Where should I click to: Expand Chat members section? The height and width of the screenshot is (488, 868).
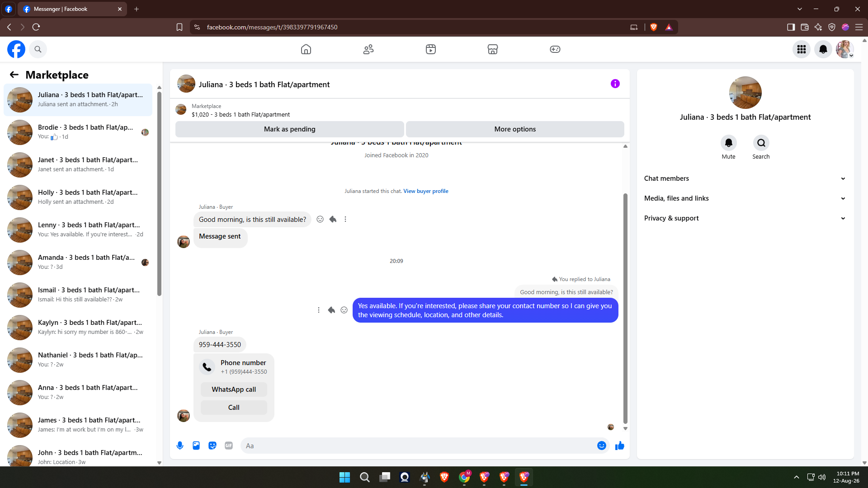click(x=745, y=178)
